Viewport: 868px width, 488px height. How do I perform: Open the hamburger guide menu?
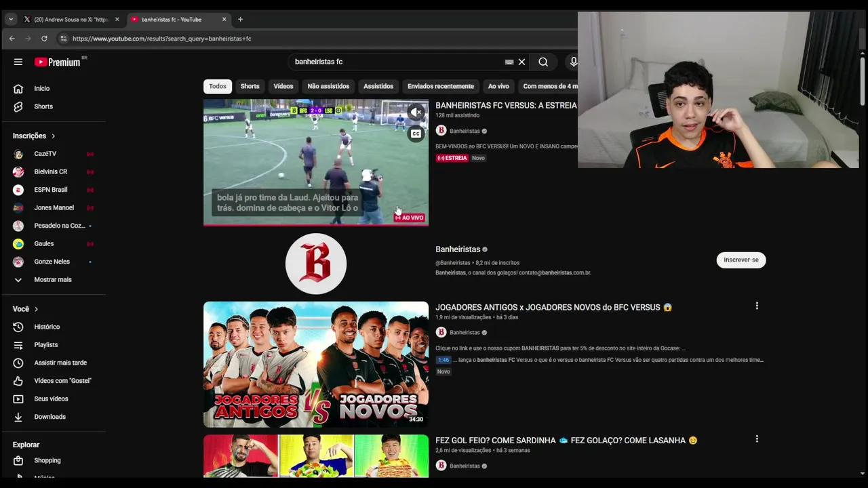18,62
